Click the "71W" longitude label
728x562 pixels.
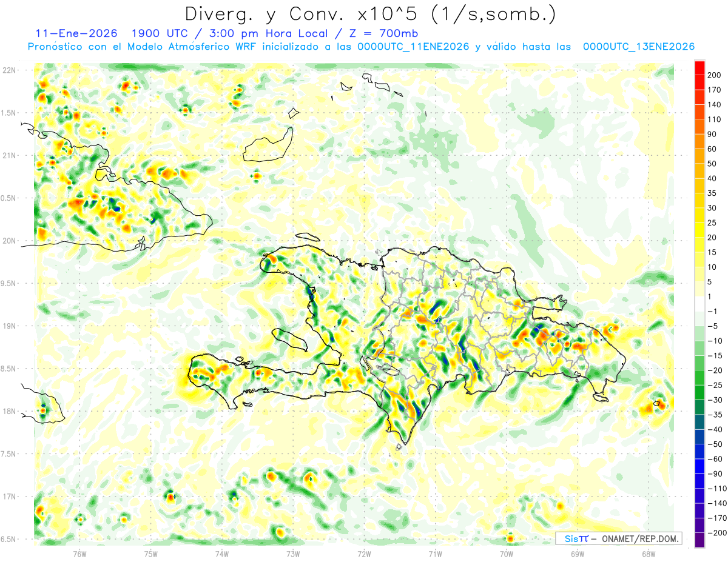click(x=435, y=553)
